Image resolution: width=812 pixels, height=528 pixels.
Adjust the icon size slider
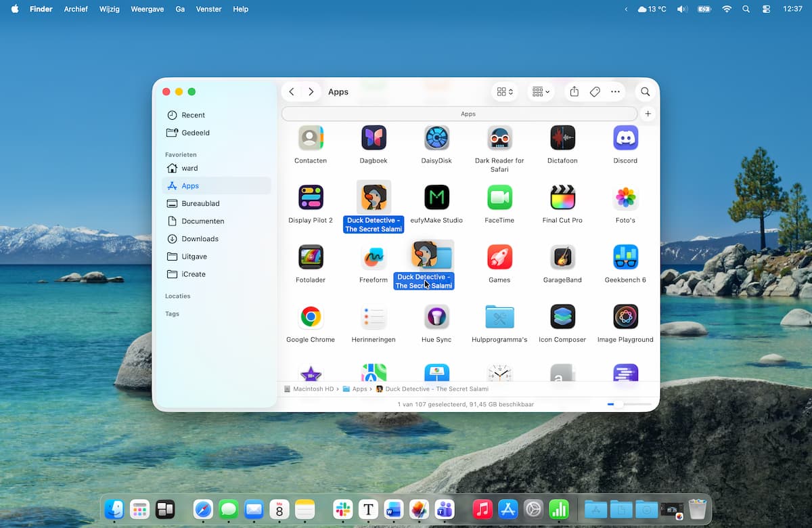click(x=618, y=404)
